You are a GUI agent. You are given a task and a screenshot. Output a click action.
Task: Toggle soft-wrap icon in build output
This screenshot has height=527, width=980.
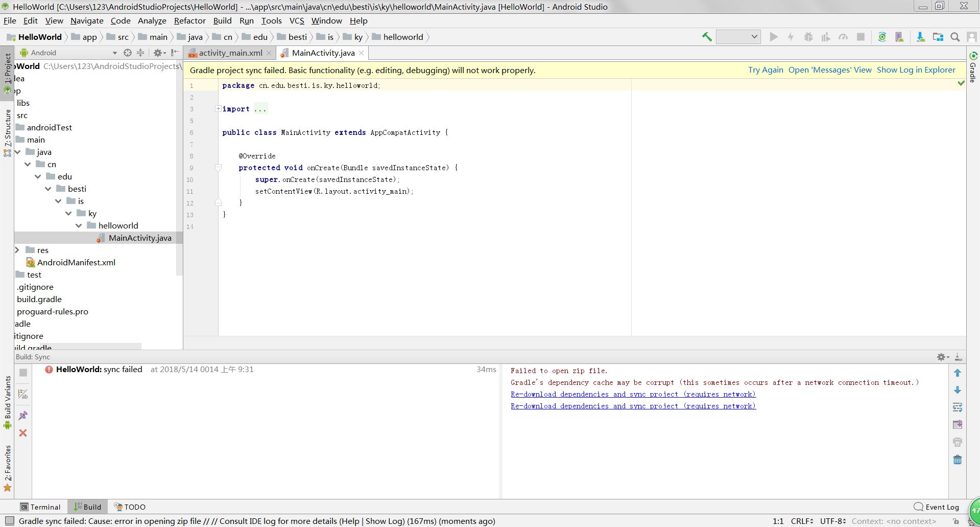958,407
